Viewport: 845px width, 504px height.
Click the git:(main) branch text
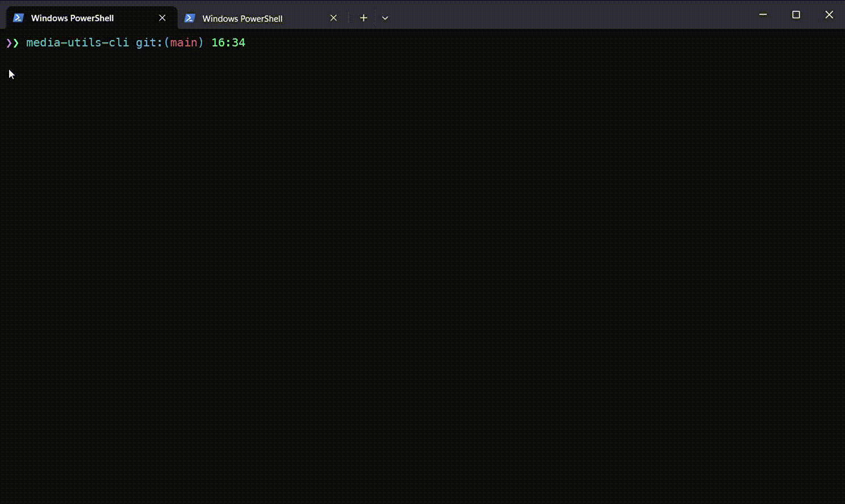click(x=170, y=43)
